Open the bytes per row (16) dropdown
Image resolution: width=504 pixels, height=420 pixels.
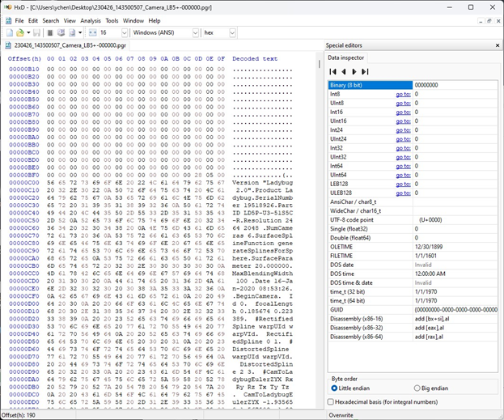point(125,33)
